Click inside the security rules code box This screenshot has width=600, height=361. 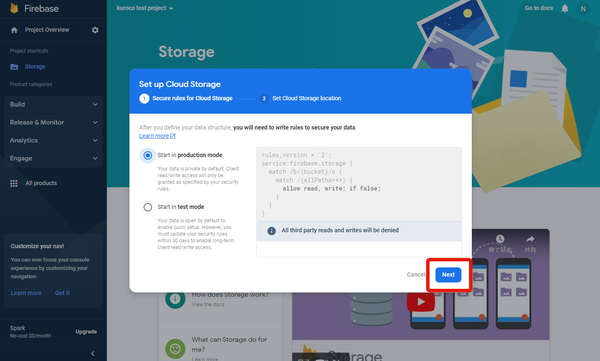[359, 184]
